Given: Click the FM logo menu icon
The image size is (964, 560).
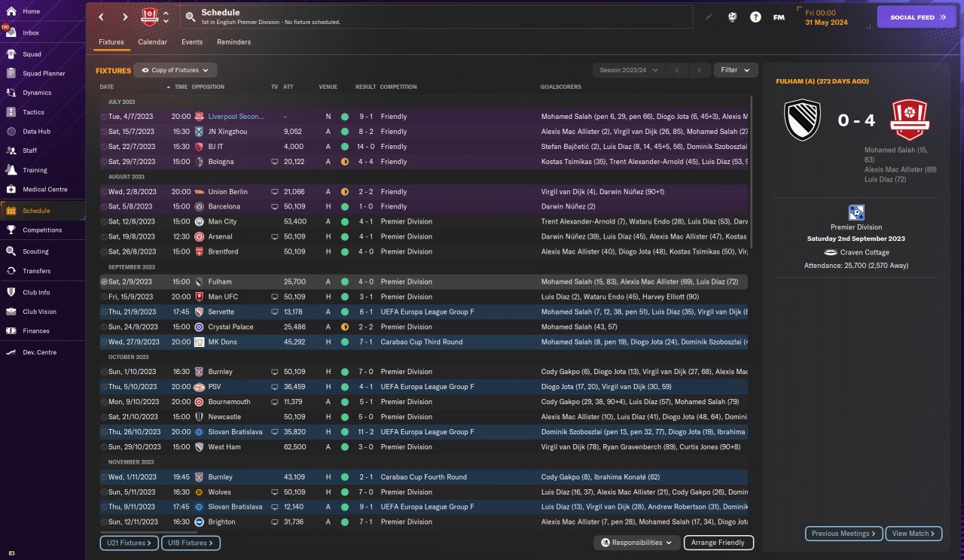Looking at the screenshot, I should (x=779, y=17).
